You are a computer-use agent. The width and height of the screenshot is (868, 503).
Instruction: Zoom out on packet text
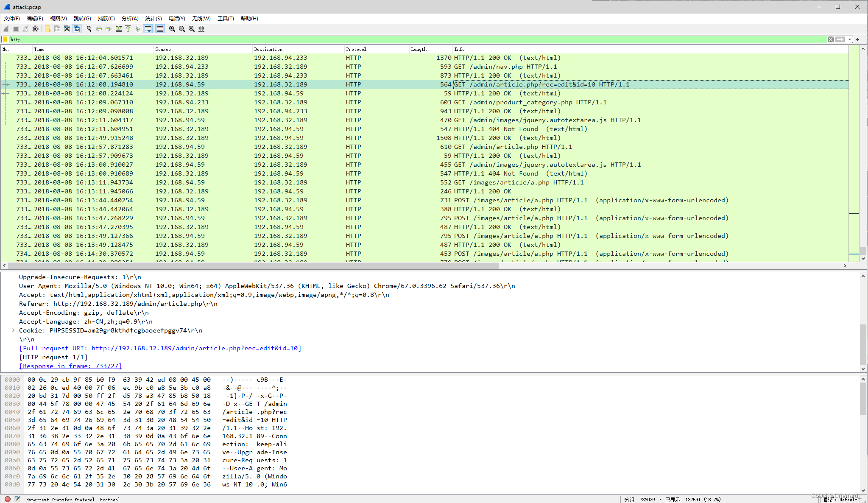[x=182, y=29]
